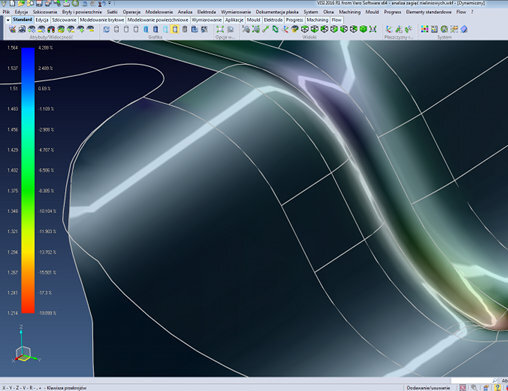Click the view icon after the solid green cube in Widoki
Viewport: 508px width, 391px height.
pyautogui.click(x=373, y=29)
